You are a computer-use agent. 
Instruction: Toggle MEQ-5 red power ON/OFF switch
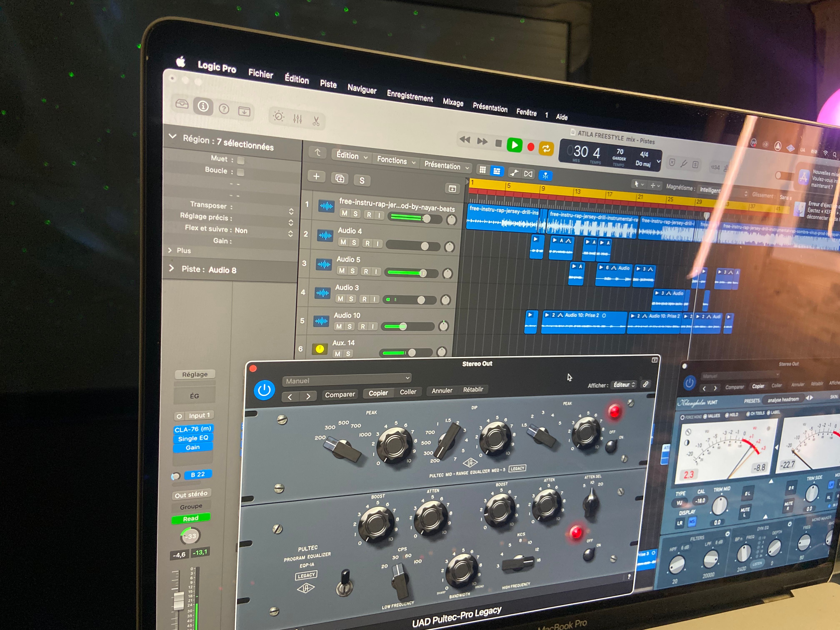coord(611,445)
